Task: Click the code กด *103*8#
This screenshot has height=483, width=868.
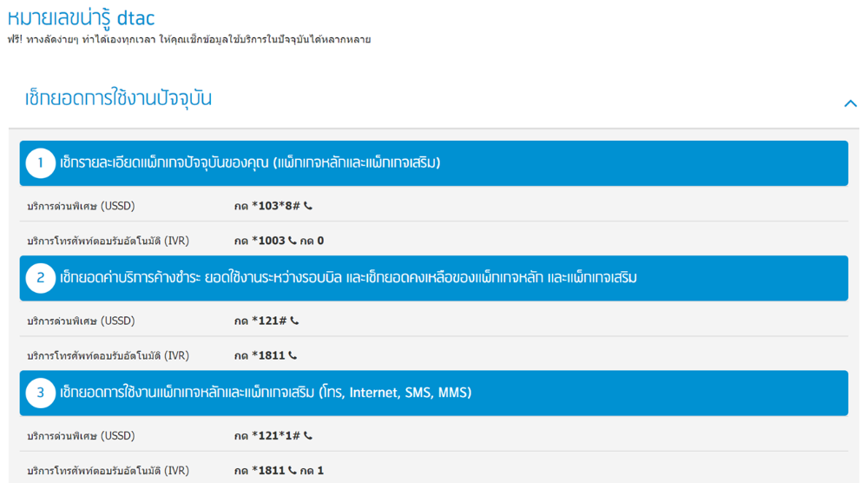Action: [266, 206]
